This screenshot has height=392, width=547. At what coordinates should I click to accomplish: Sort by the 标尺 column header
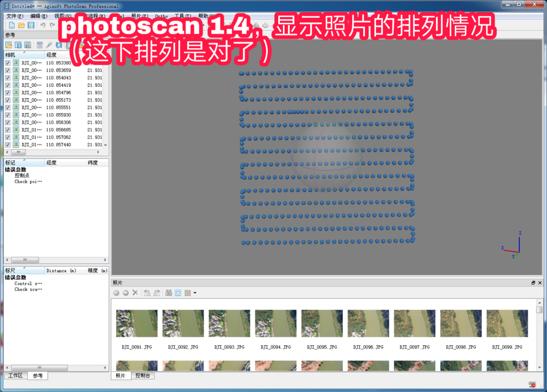point(24,270)
